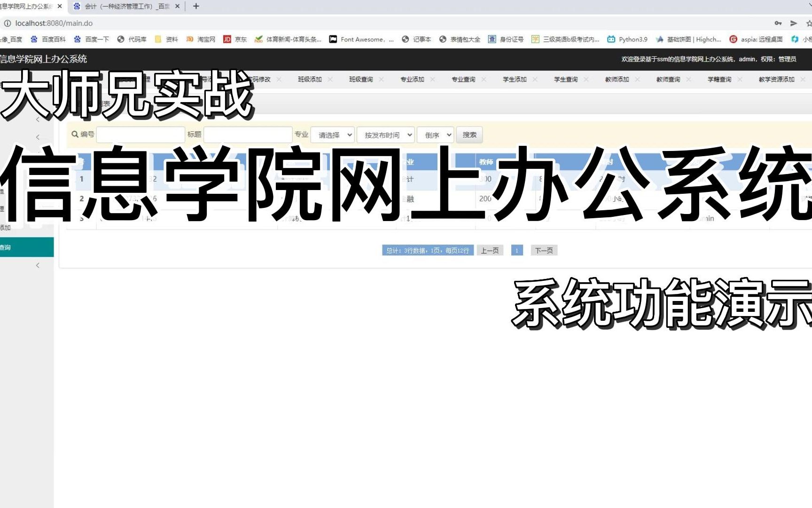Switch to the 学籍查询 tab
812x508 pixels.
(719, 79)
